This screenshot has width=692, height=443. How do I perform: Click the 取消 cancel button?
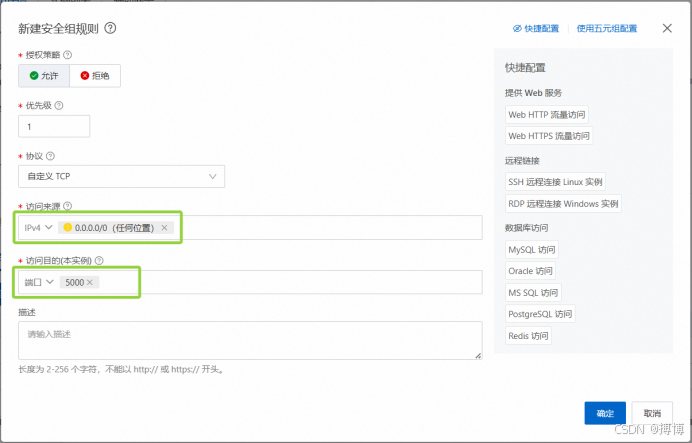(x=651, y=413)
